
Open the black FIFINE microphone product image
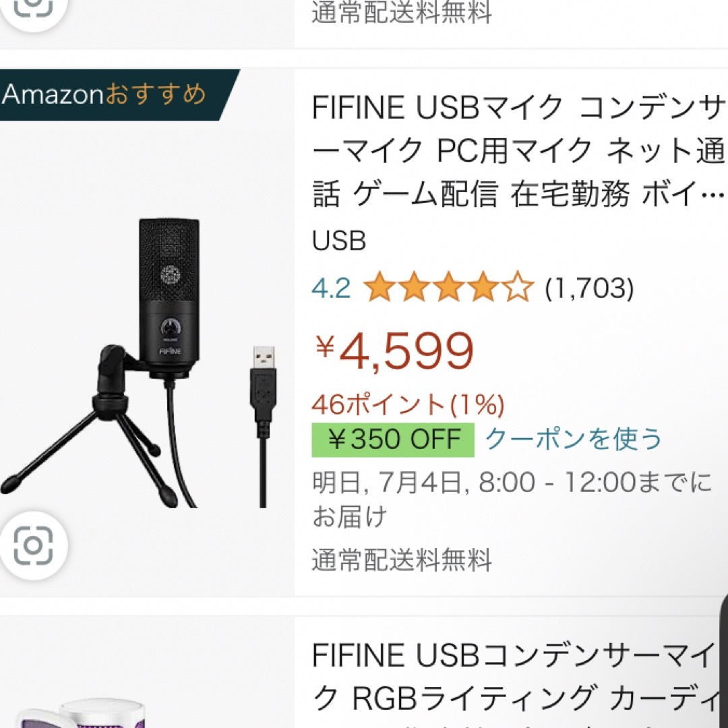point(140,362)
